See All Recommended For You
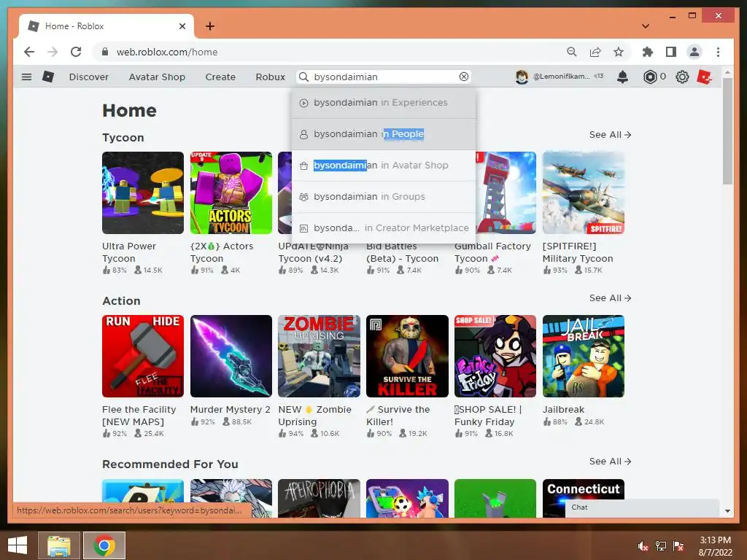The height and width of the screenshot is (560, 747). point(610,462)
